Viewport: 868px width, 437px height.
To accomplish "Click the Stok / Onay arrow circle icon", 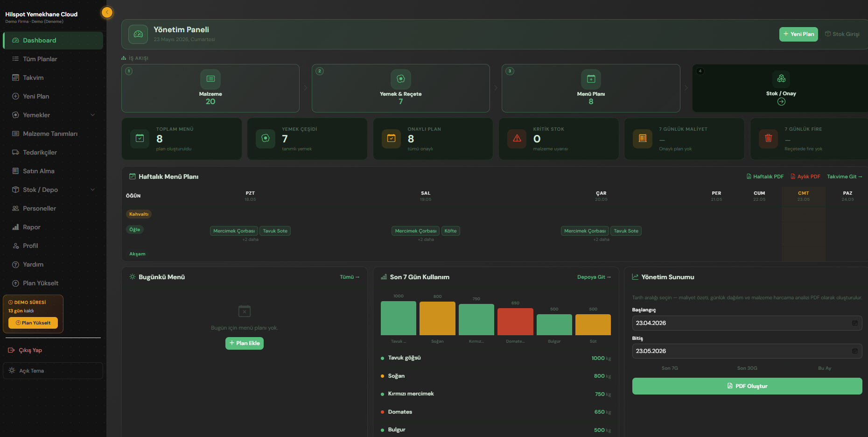I will point(781,102).
